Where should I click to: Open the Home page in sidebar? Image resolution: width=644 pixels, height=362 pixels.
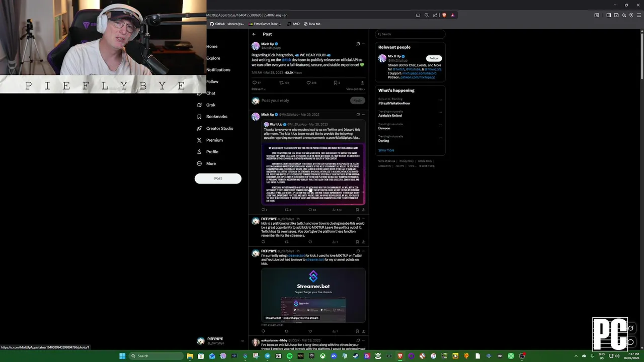[212, 46]
